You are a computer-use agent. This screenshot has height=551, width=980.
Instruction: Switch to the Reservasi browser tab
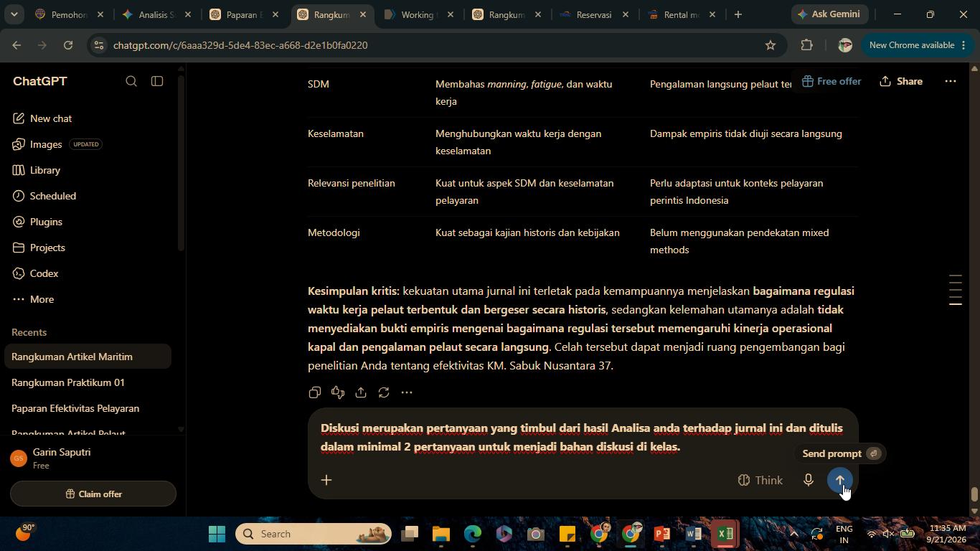(594, 14)
